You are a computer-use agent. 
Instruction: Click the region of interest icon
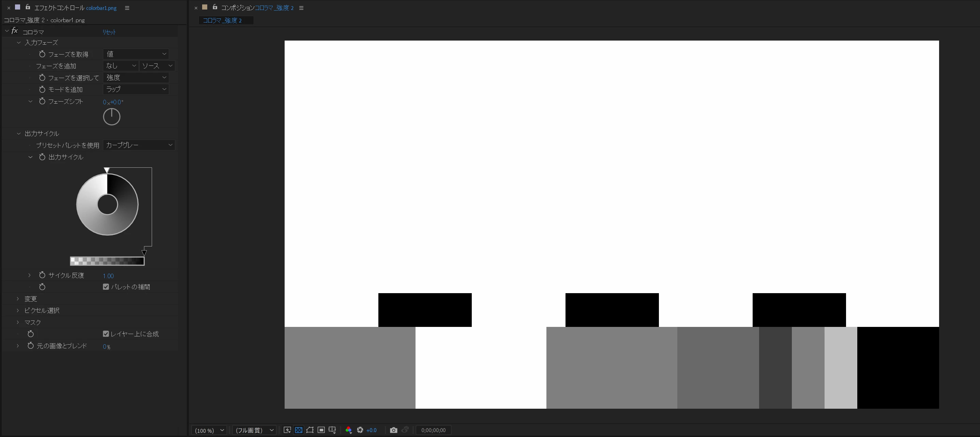click(x=321, y=430)
